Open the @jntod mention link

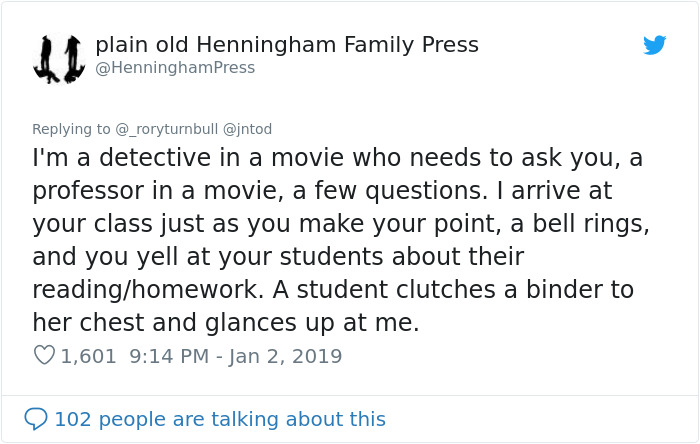[x=247, y=129]
